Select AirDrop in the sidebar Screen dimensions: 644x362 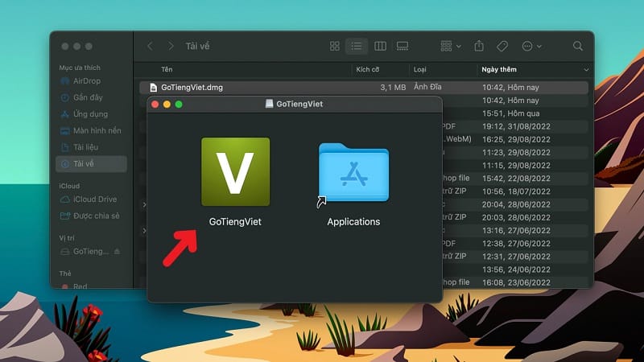click(x=87, y=82)
